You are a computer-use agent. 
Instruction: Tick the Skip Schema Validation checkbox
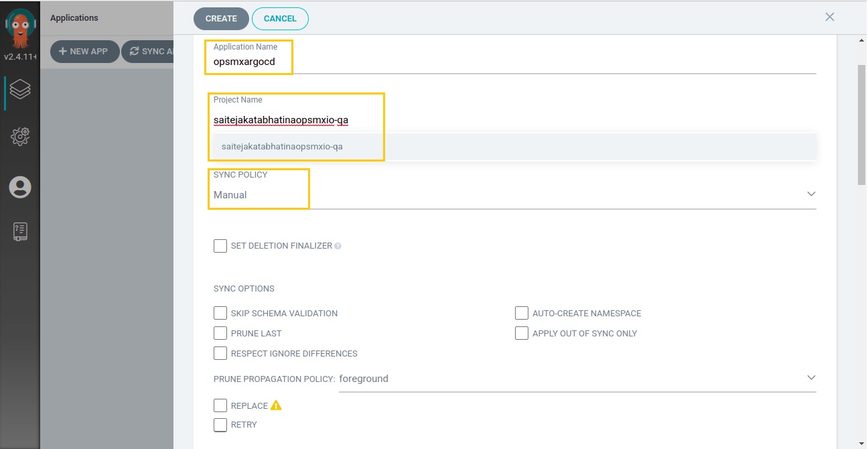(x=220, y=313)
